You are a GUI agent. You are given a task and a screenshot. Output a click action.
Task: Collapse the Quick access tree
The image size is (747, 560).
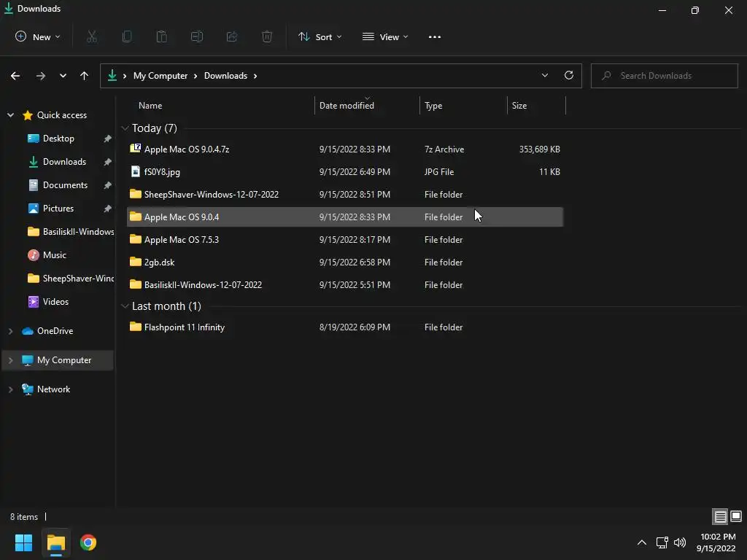[10, 115]
